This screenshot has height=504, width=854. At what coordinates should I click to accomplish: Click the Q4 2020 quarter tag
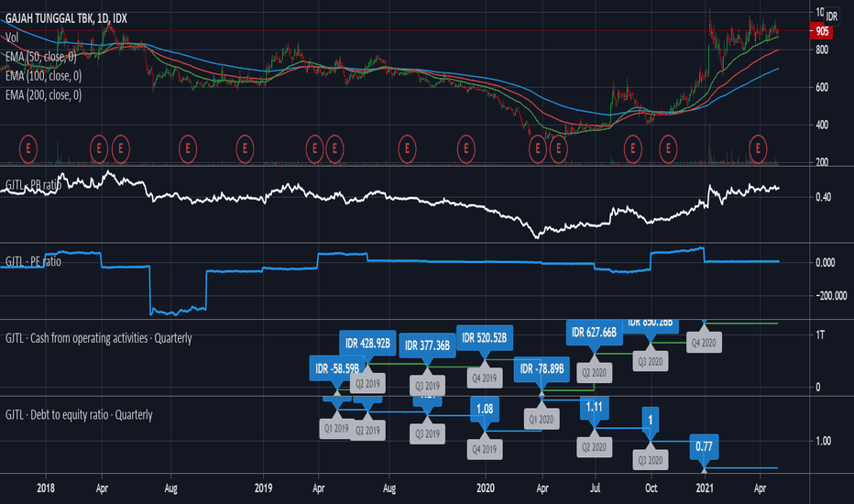point(704,343)
